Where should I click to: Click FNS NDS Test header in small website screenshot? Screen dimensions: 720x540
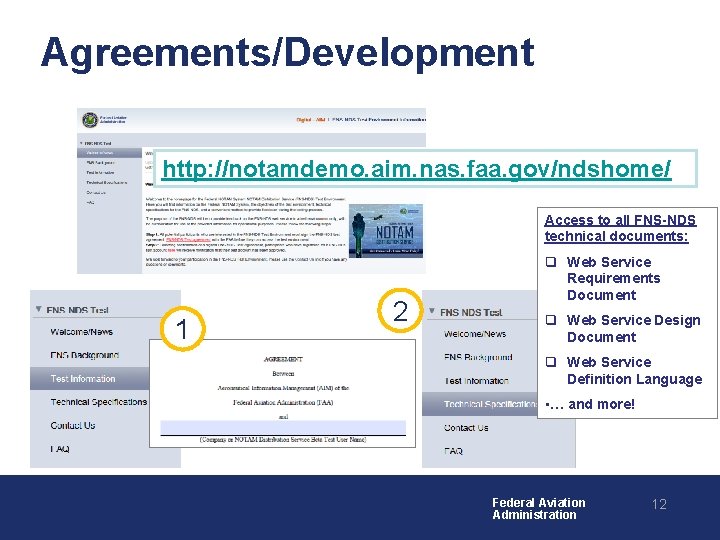pyautogui.click(x=98, y=143)
